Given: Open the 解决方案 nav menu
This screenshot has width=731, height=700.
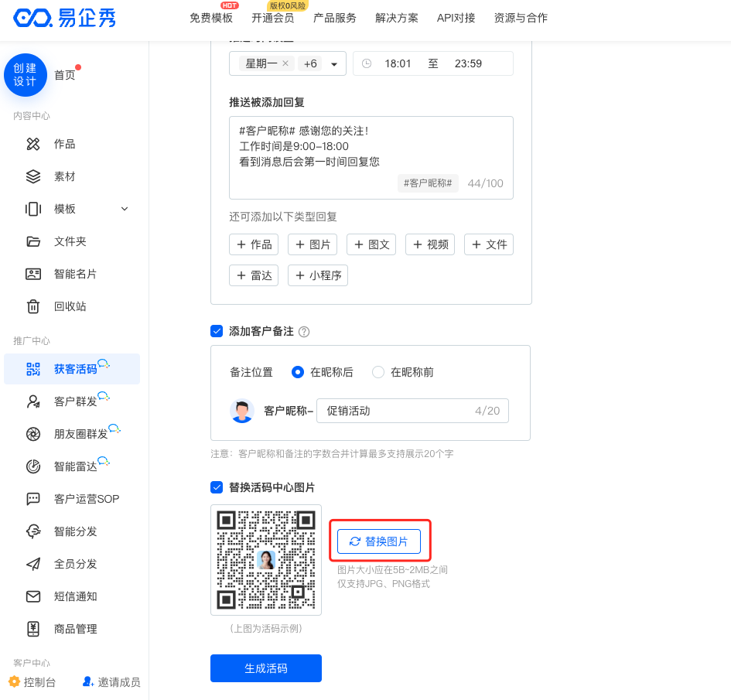Looking at the screenshot, I should (397, 18).
